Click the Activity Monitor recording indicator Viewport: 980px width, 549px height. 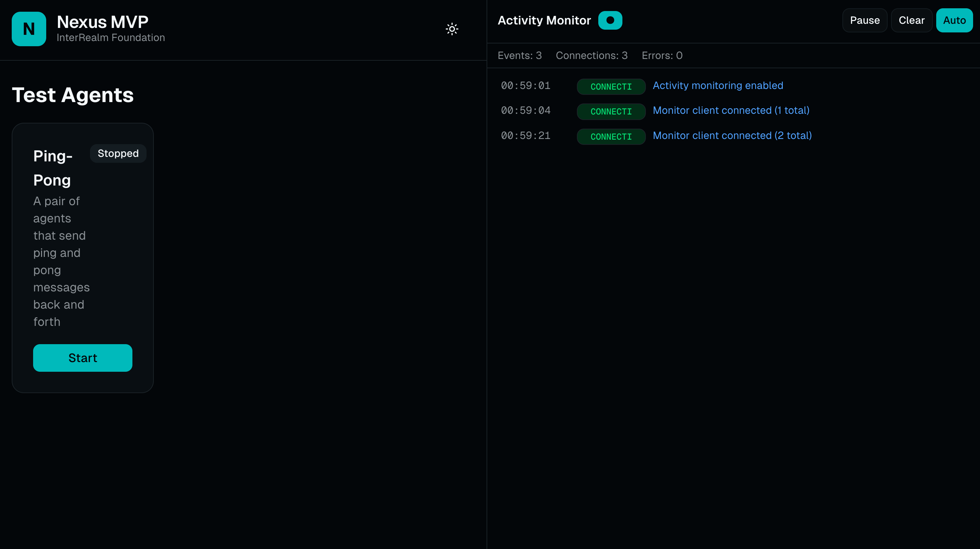610,20
